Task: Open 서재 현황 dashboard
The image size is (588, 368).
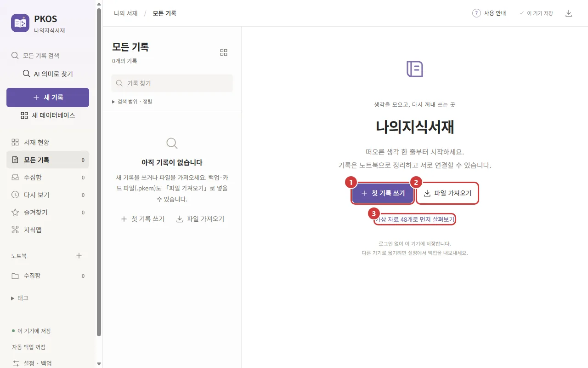Action: (48, 143)
